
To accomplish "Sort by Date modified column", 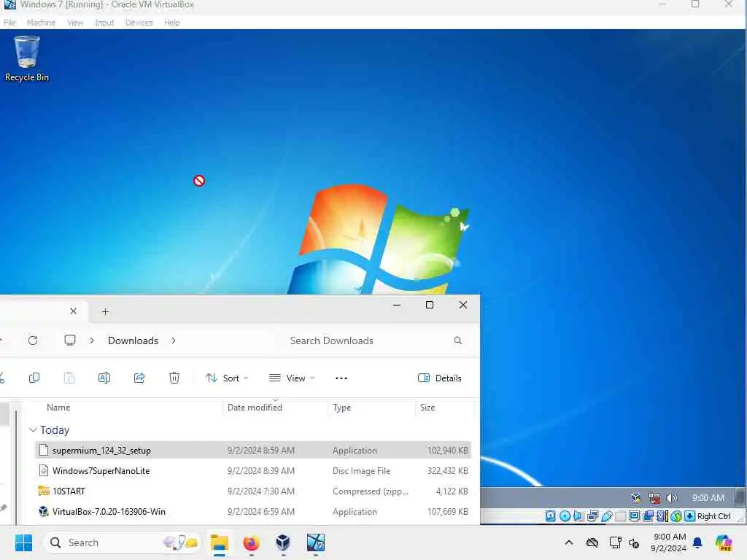I will [255, 407].
